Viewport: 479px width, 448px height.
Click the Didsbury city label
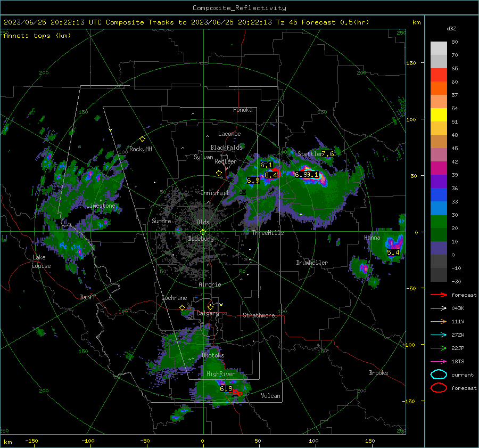(201, 239)
